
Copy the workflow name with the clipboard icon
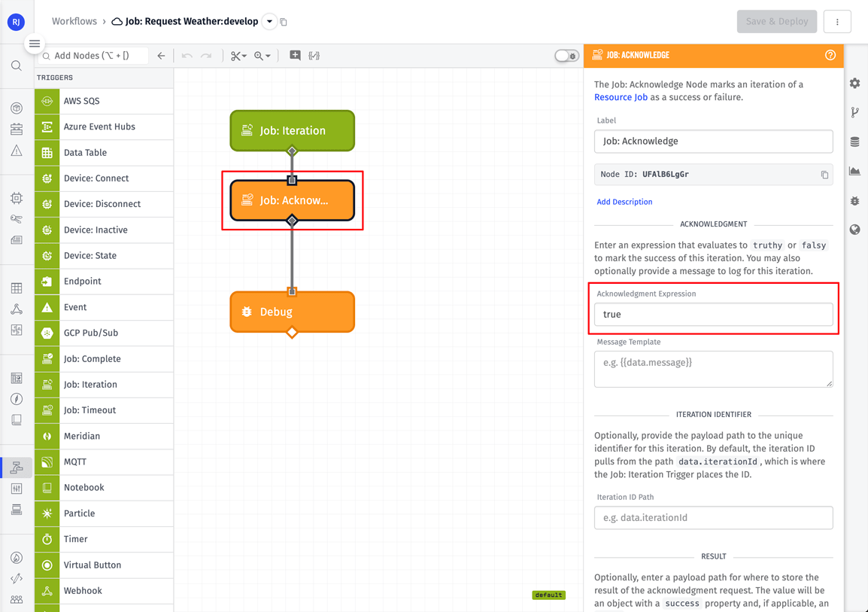tap(284, 22)
